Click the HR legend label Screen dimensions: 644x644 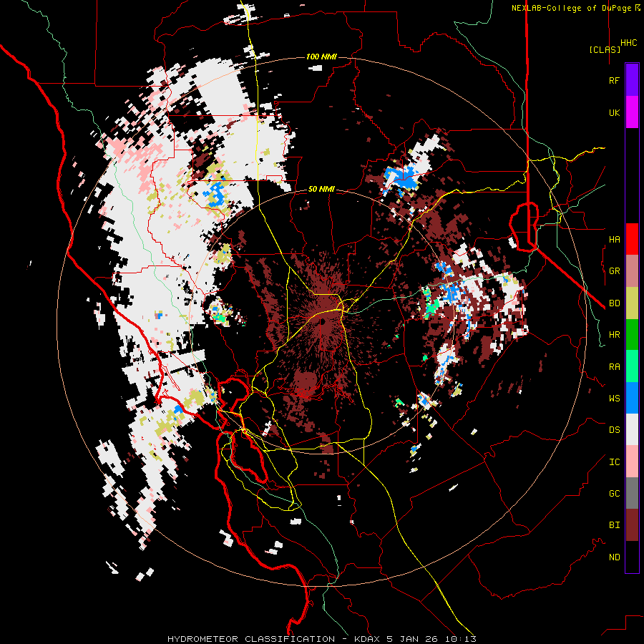point(614,335)
